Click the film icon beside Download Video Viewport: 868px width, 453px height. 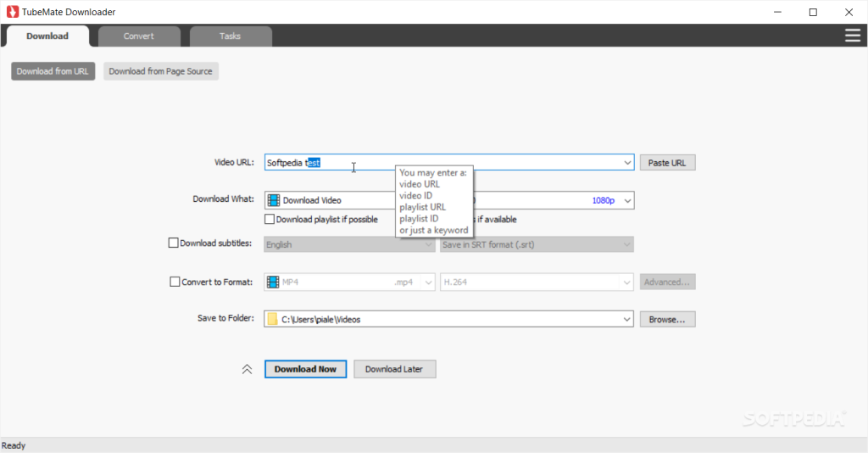(274, 200)
